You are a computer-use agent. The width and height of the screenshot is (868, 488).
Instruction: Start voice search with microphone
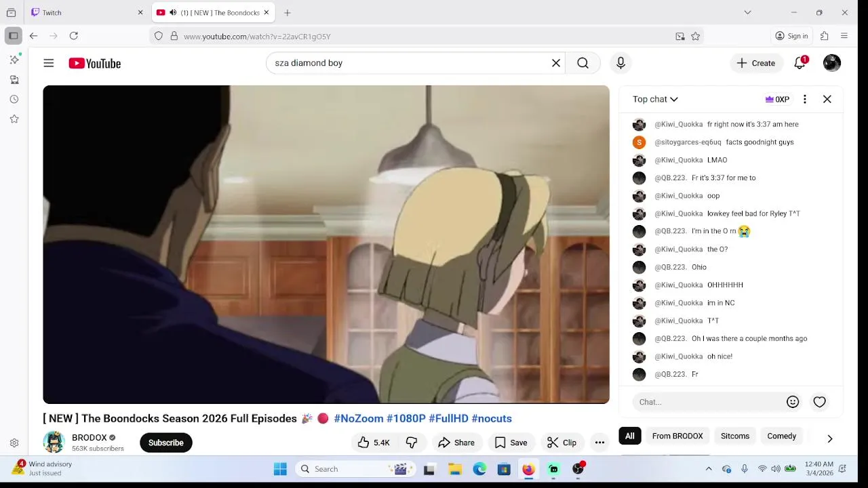click(620, 63)
